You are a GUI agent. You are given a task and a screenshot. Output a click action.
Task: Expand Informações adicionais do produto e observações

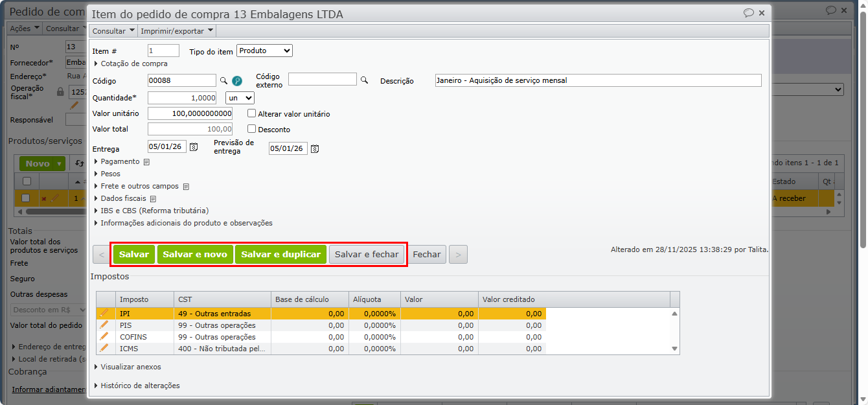pos(183,223)
